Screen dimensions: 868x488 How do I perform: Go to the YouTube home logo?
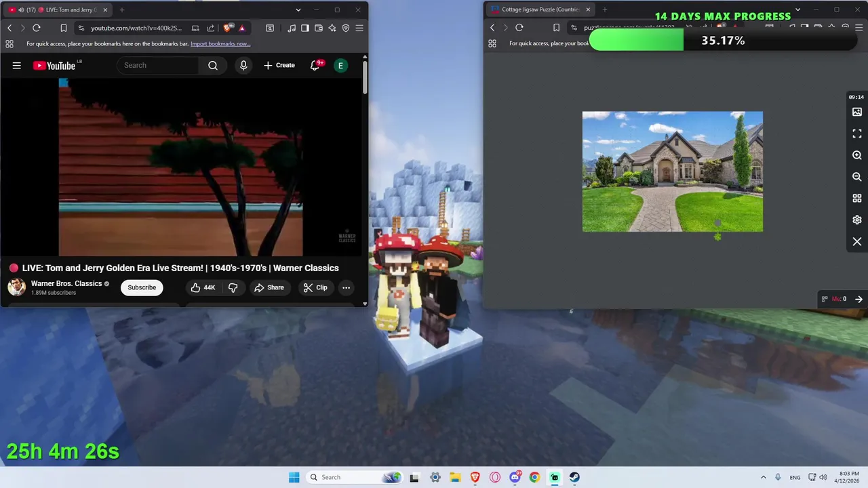coord(55,66)
